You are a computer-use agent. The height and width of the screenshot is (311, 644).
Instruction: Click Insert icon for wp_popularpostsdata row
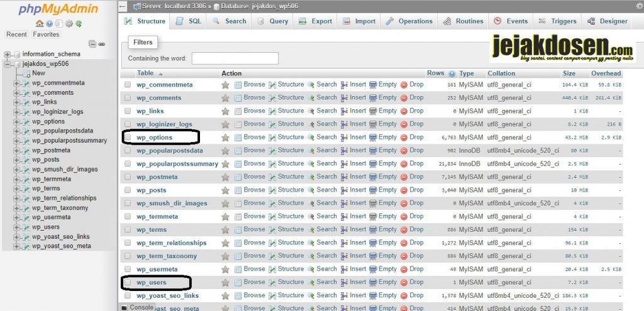344,151
